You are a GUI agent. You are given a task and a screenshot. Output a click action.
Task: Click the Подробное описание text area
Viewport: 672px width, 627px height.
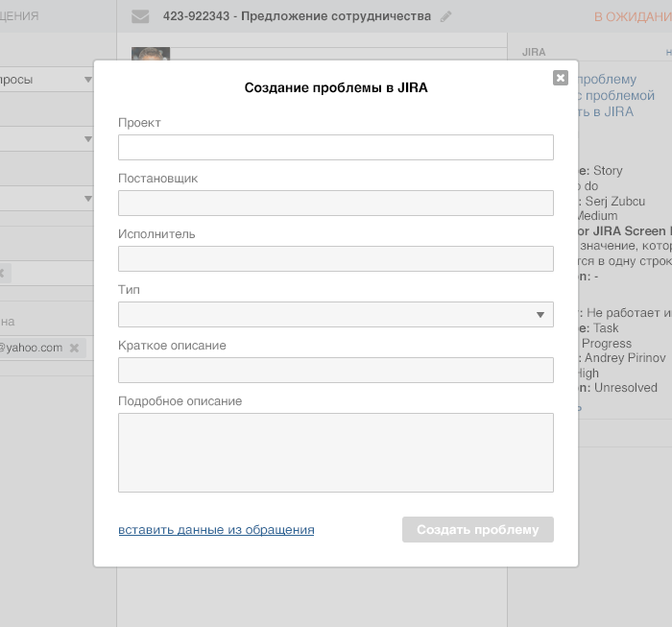[336, 452]
